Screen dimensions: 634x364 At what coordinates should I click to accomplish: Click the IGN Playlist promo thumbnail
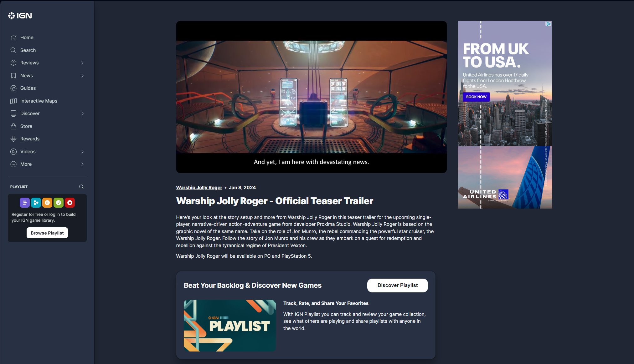pos(230,326)
